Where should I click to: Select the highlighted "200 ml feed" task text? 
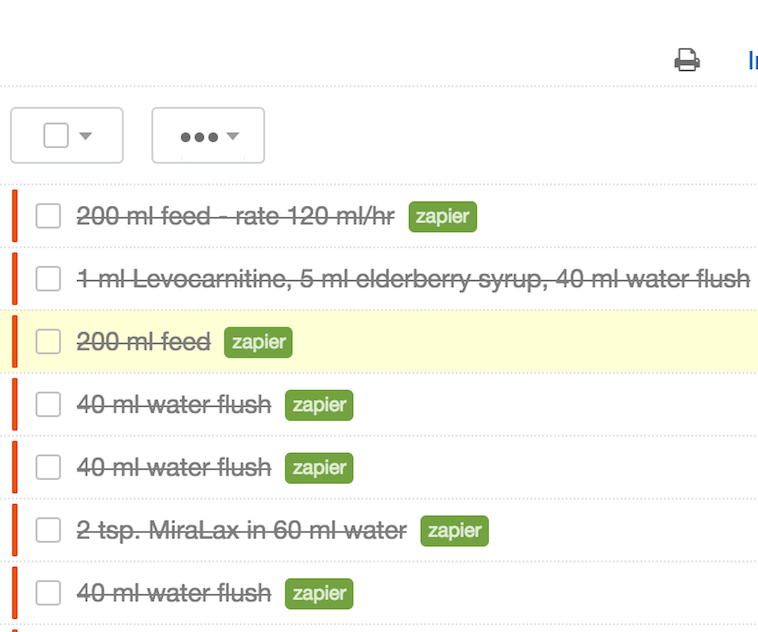(x=143, y=342)
